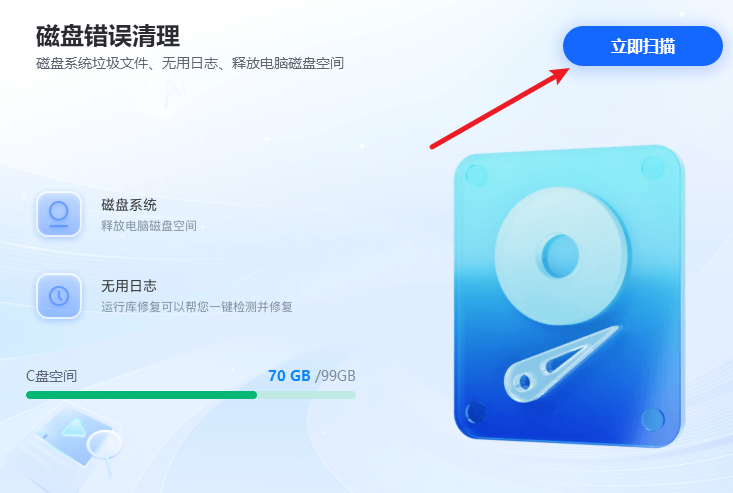The width and height of the screenshot is (733, 493).
Task: Click the 立即扫描 scan button
Action: (x=643, y=46)
